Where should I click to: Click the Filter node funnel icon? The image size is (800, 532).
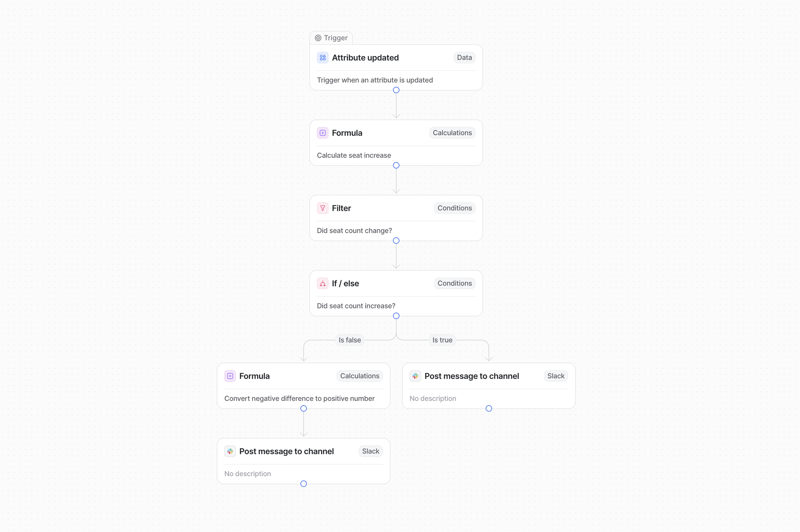[x=322, y=208]
